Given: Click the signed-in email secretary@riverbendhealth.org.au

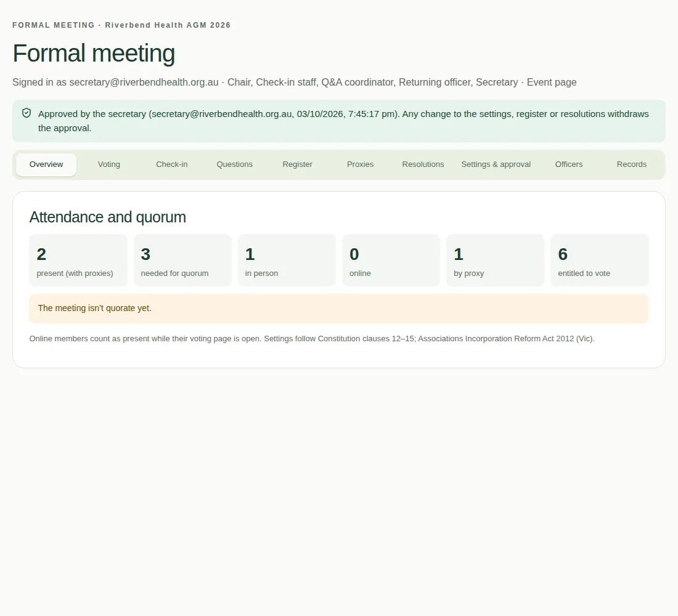Looking at the screenshot, I should click(144, 82).
